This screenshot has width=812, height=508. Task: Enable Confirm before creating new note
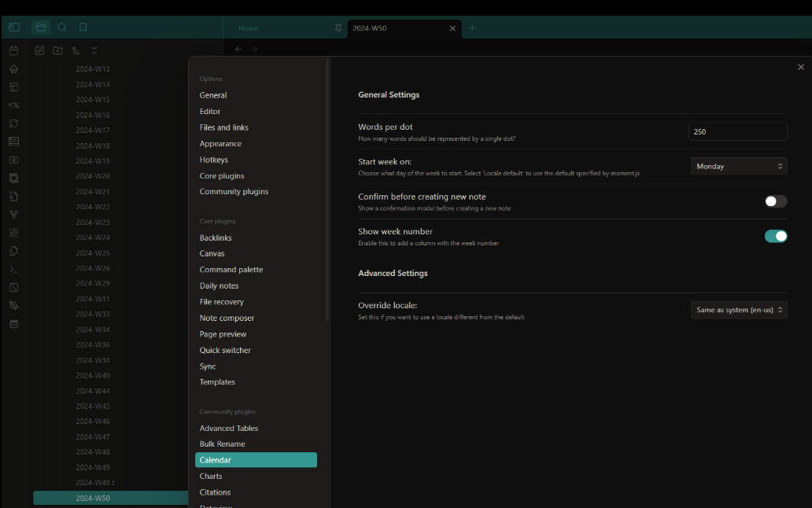[x=776, y=201]
